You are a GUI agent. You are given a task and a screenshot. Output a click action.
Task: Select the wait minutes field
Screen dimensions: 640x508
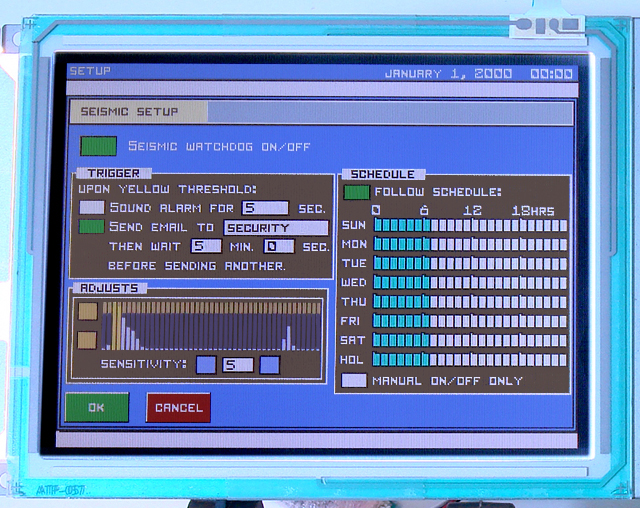tap(205, 246)
